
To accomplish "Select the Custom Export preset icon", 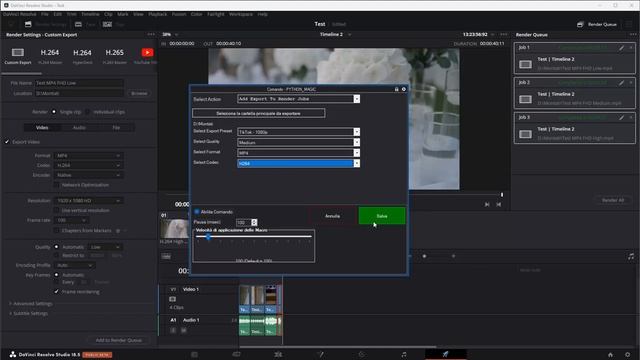I will coord(18,53).
